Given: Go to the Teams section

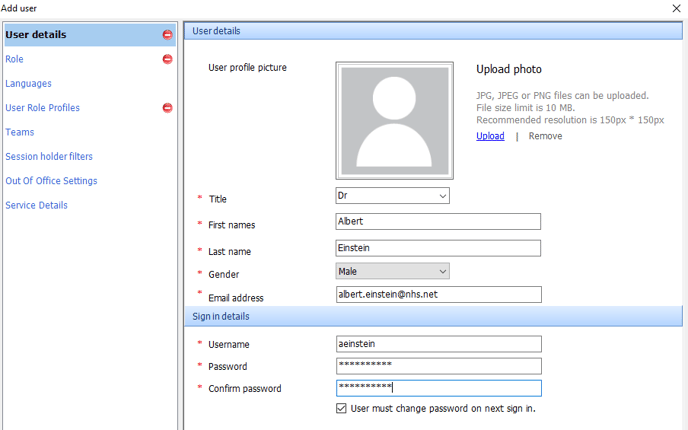Looking at the screenshot, I should [x=19, y=132].
